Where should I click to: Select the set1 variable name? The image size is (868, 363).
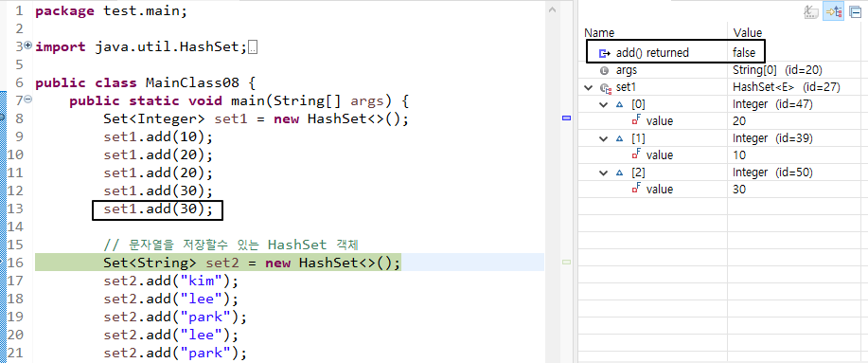click(x=626, y=87)
